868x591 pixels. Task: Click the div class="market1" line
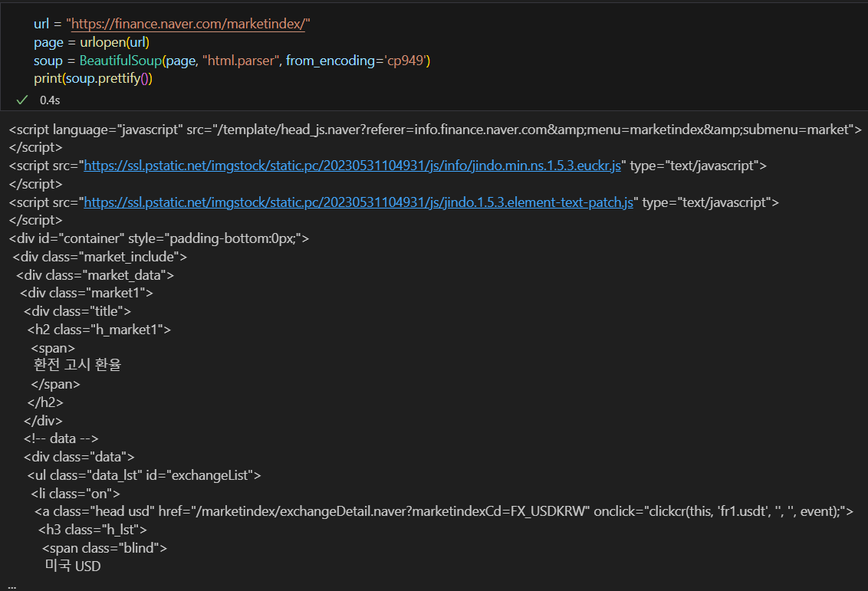[87, 293]
